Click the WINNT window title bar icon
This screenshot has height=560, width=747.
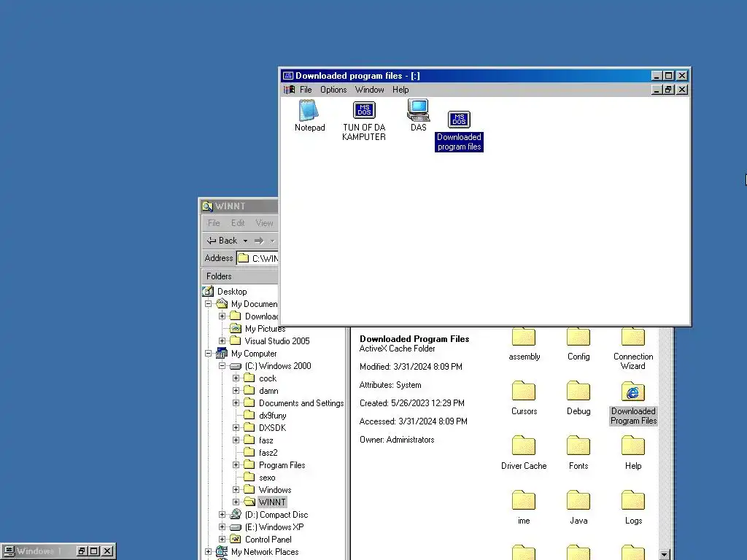tap(207, 206)
